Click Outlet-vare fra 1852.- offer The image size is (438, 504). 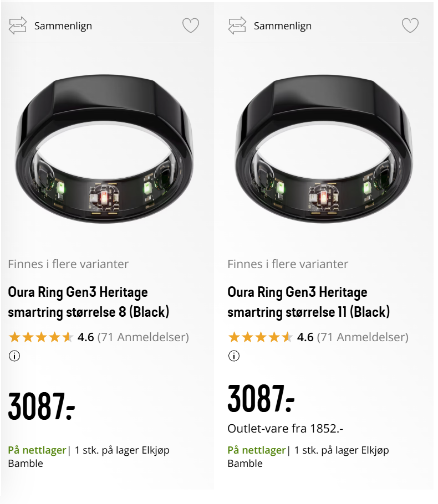[x=286, y=429]
